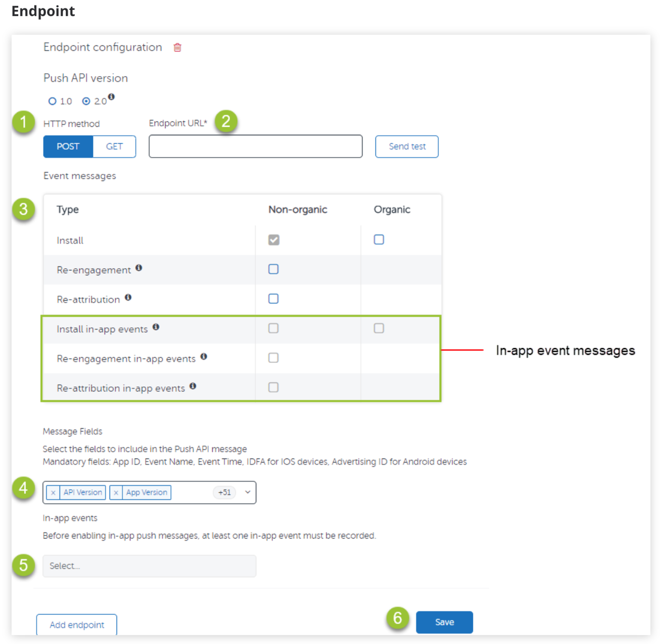The height and width of the screenshot is (644, 662).
Task: Check Non-organic box for Re-engagement
Action: (273, 269)
